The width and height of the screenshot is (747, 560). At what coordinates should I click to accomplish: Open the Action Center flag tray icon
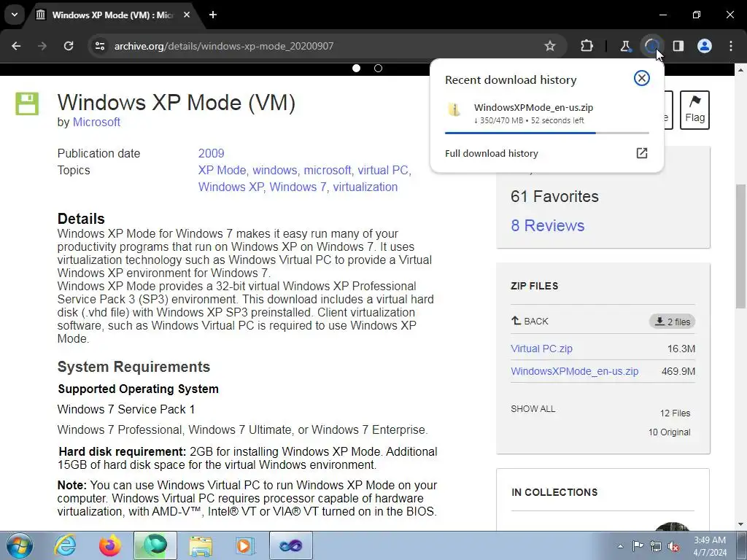tap(637, 545)
